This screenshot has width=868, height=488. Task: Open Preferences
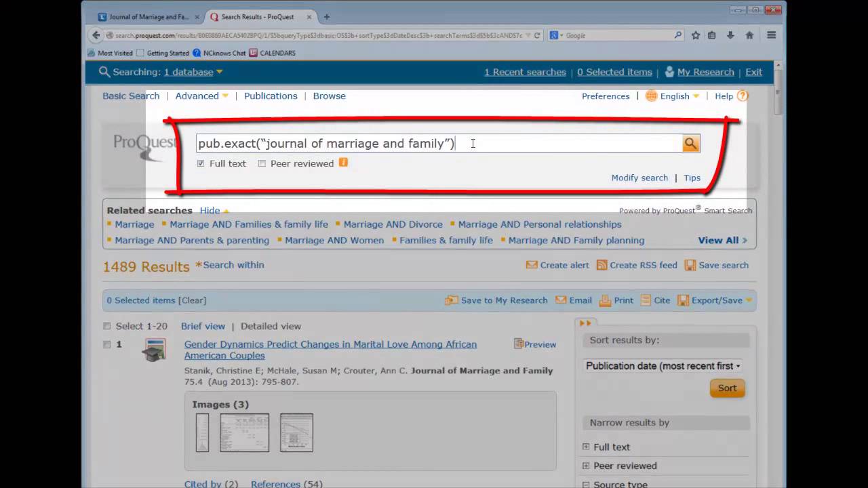[x=606, y=96]
